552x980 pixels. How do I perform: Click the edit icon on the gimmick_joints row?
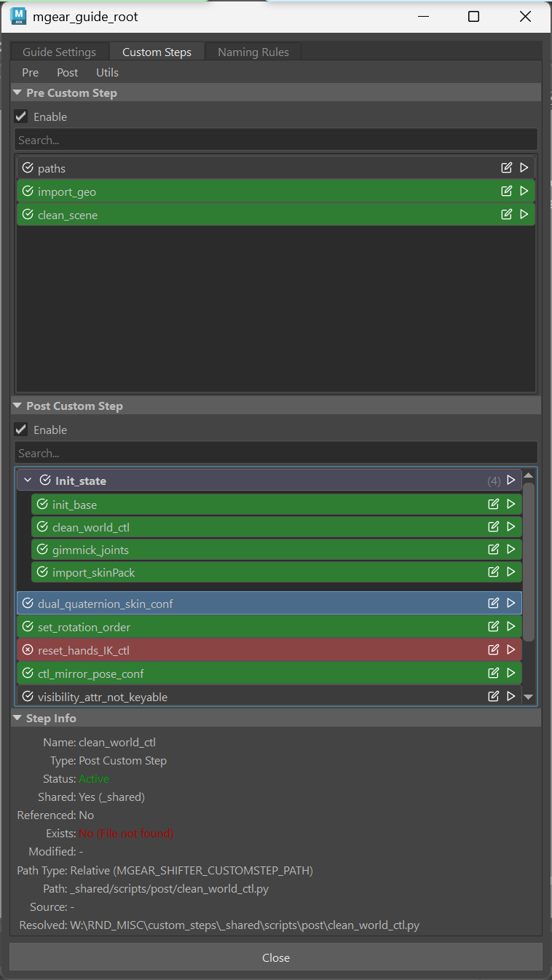494,549
